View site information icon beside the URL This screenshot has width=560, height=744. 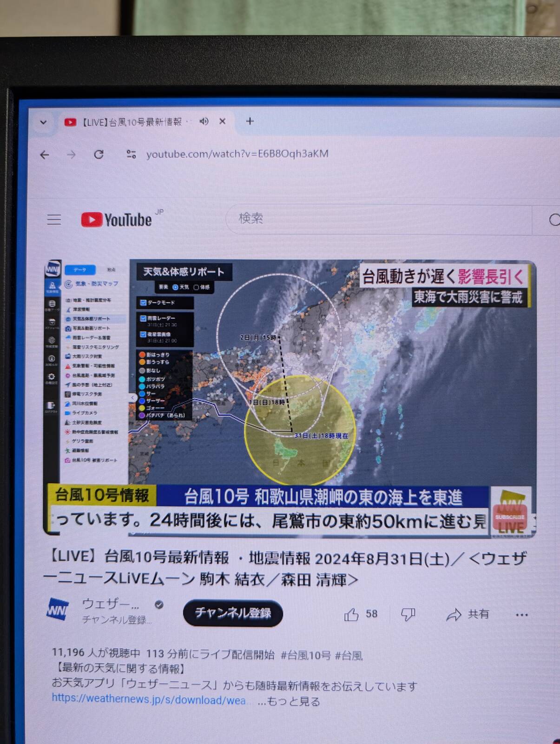click(132, 154)
